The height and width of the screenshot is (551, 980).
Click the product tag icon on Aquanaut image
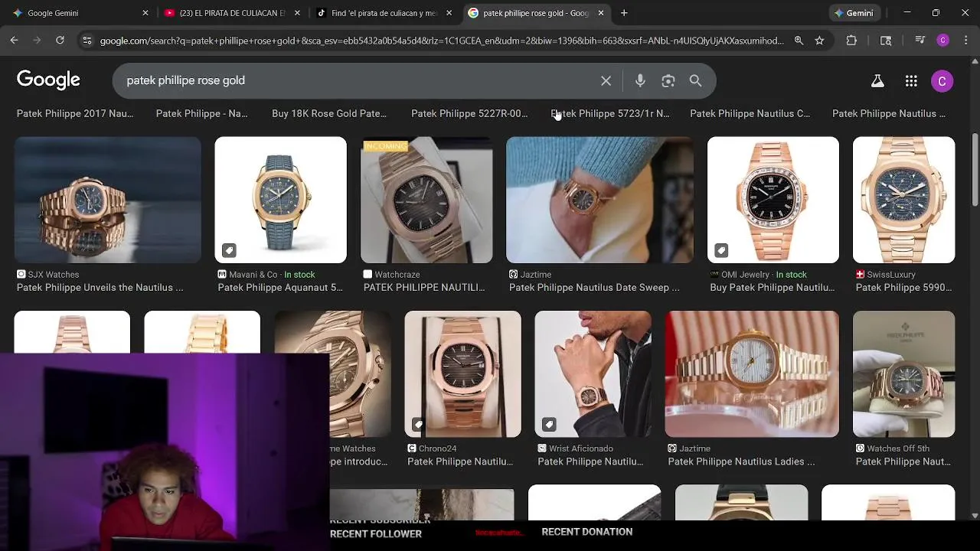[x=228, y=250]
